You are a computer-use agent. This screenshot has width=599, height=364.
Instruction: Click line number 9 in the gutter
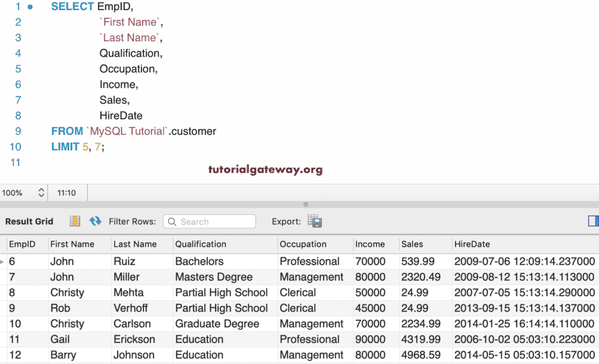17,131
